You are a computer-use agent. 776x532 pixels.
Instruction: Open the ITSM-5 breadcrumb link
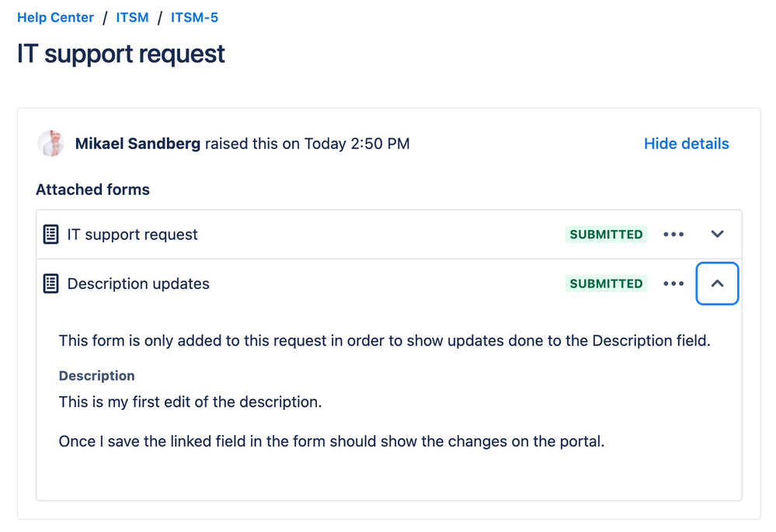point(194,17)
